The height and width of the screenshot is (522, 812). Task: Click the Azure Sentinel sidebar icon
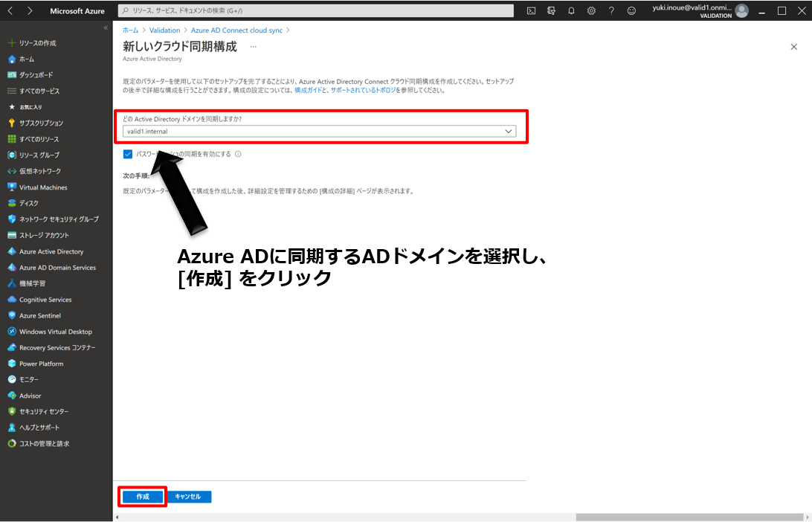12,316
